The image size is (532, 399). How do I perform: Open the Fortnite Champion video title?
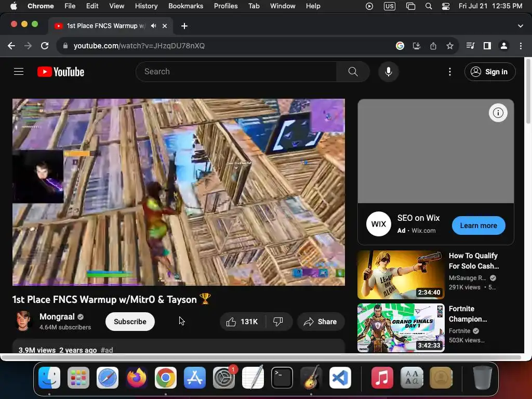pyautogui.click(x=468, y=314)
